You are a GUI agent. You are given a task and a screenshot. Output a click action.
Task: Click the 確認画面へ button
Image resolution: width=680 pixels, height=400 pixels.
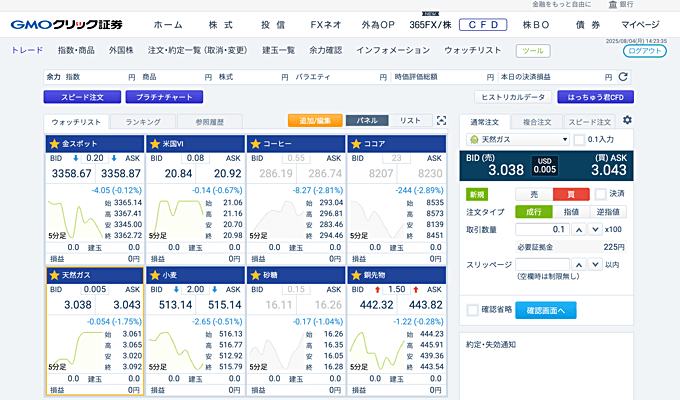(x=546, y=310)
